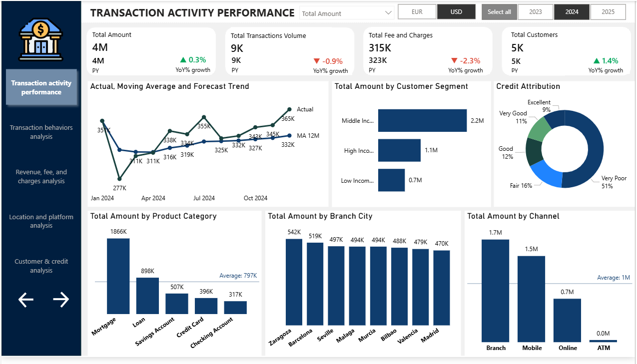Switch currency to EUR
This screenshot has height=364, width=637.
pyautogui.click(x=417, y=11)
